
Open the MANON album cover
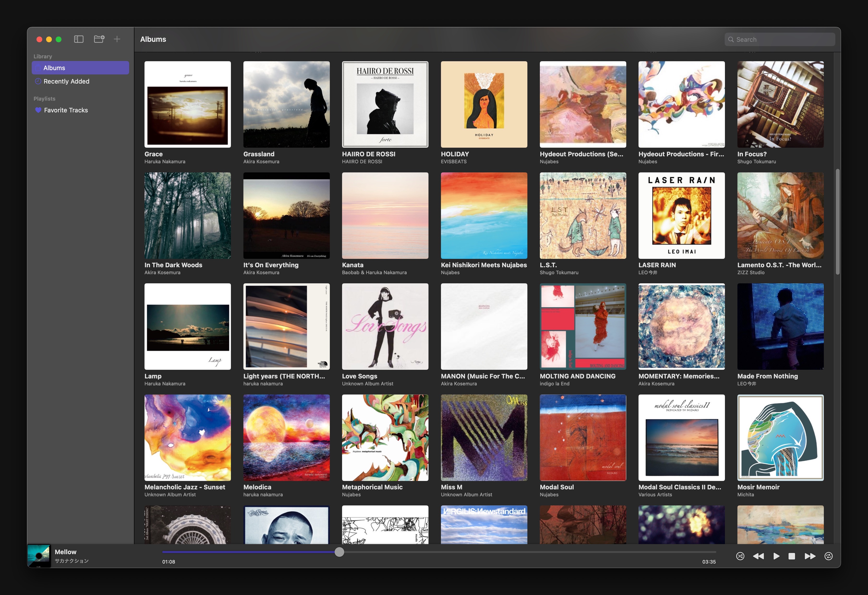coord(484,327)
